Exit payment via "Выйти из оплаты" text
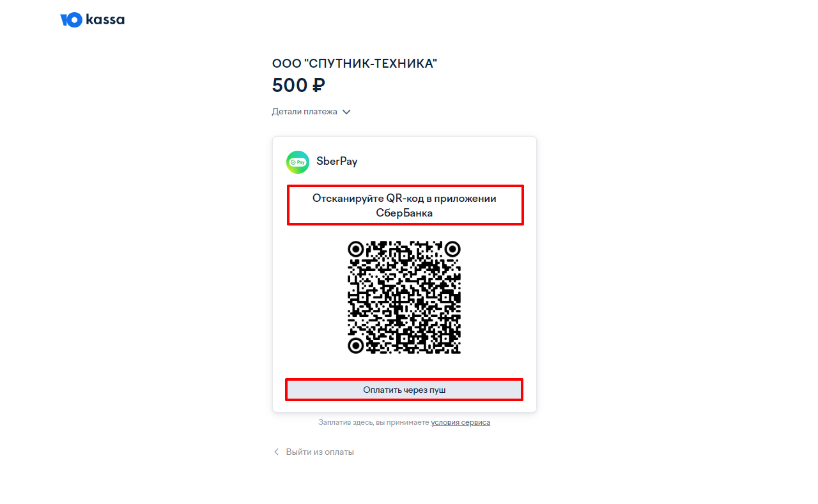The height and width of the screenshot is (504, 818). [320, 452]
